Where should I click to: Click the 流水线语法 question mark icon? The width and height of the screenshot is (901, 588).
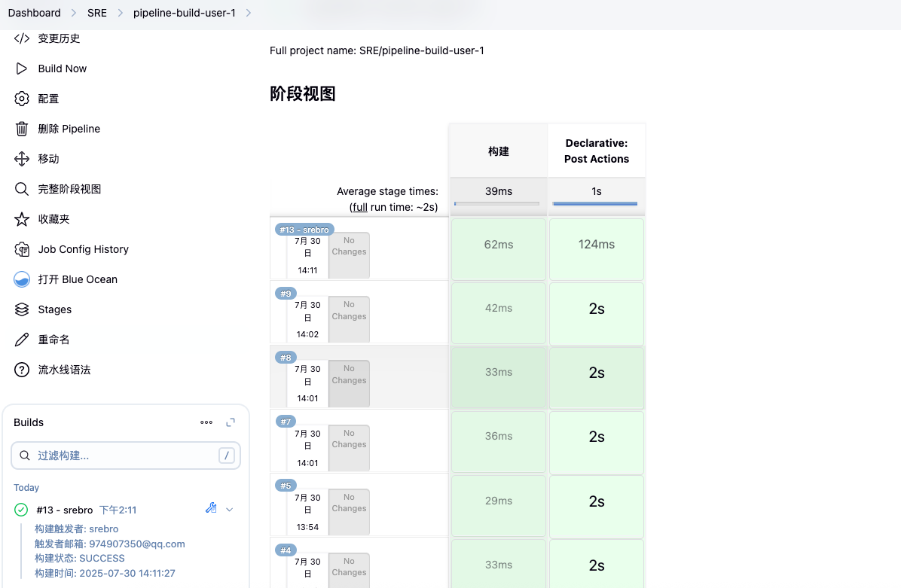coord(22,370)
